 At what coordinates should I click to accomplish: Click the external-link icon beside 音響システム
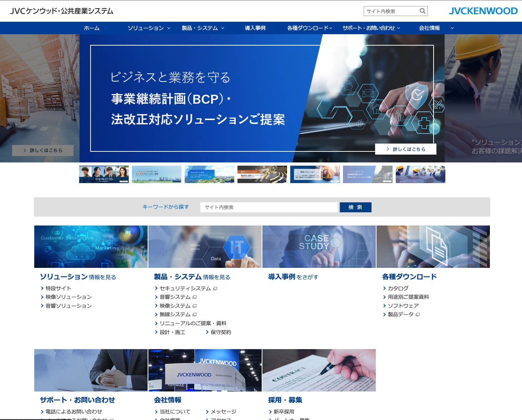tap(195, 297)
